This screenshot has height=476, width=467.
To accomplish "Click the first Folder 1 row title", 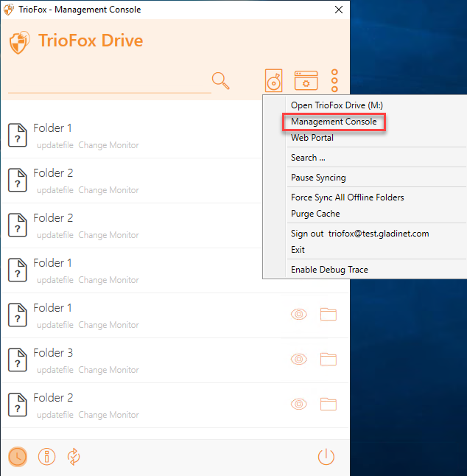I will coord(52,128).
